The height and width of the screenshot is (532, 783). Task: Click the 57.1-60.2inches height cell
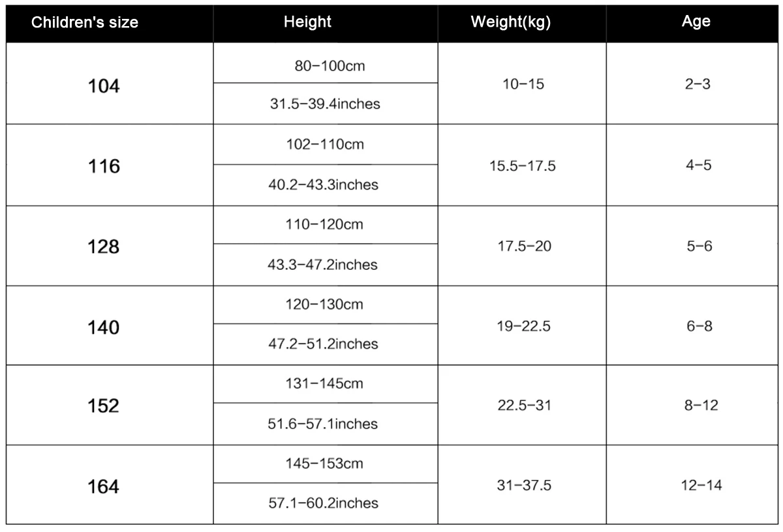tap(324, 503)
